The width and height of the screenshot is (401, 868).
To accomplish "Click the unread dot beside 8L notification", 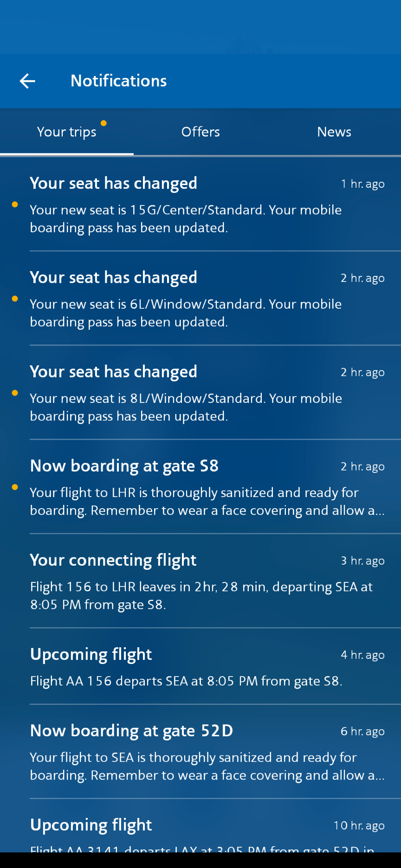I will pyautogui.click(x=15, y=393).
